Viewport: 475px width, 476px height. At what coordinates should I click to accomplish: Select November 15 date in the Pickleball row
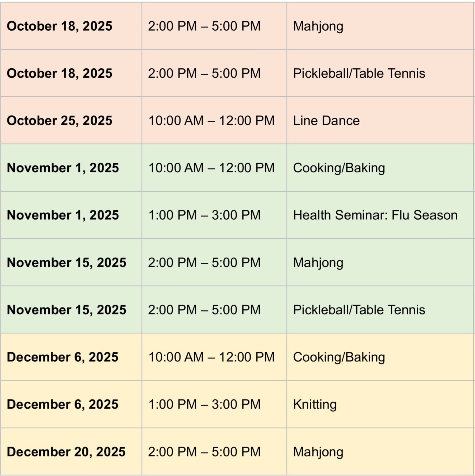pos(67,310)
